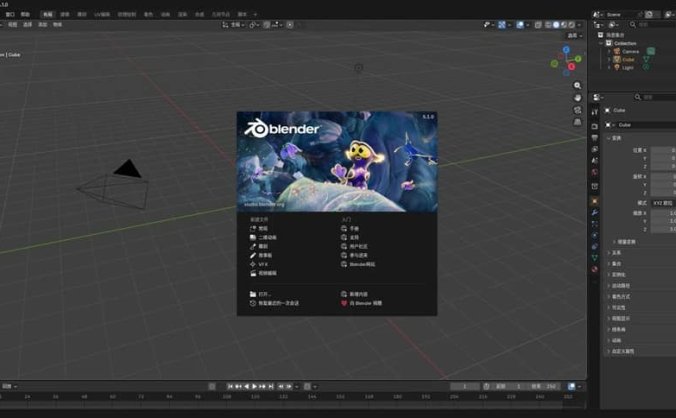676x418 pixels.
Task: Open the 用户社区 (Community) link on splash
Action: point(354,246)
